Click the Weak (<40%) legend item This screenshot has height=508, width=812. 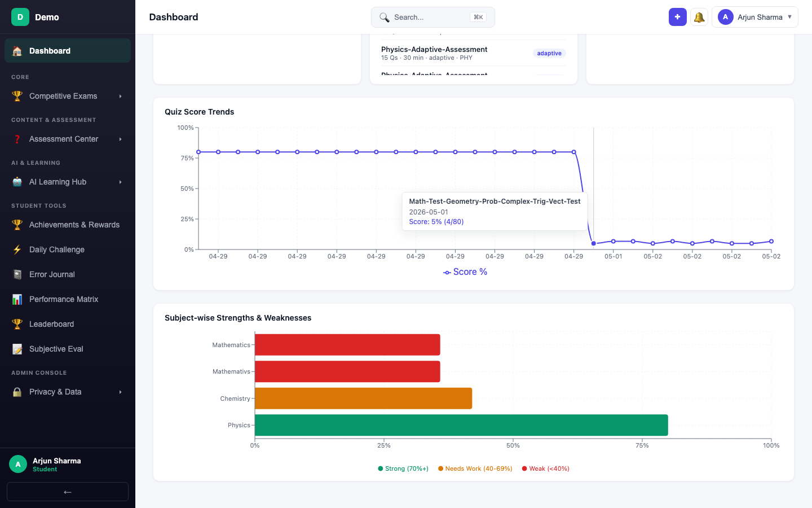click(546, 468)
